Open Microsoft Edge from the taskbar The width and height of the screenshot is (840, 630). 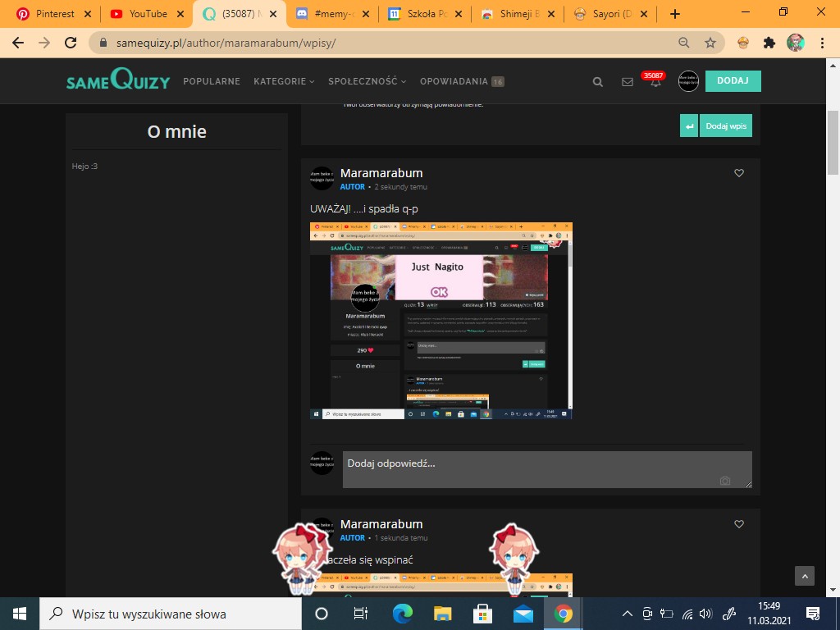click(402, 613)
